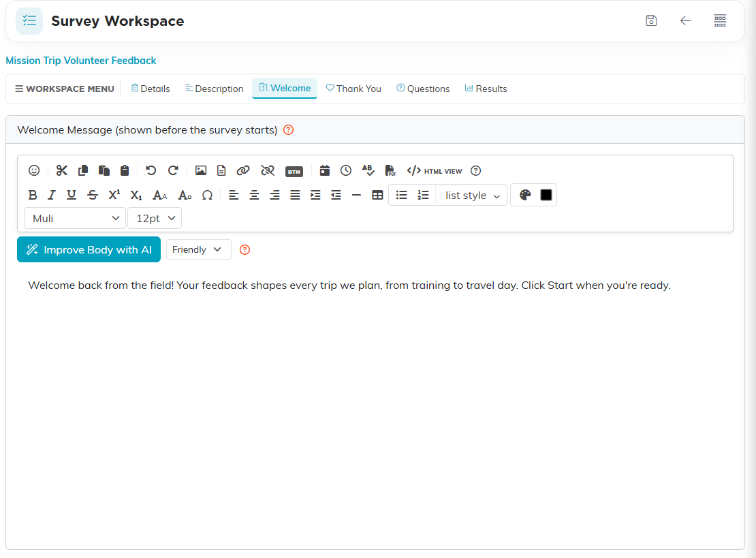Screen dimensions: 756x558
Task: Cut selection with scissors icon
Action: tap(61, 170)
